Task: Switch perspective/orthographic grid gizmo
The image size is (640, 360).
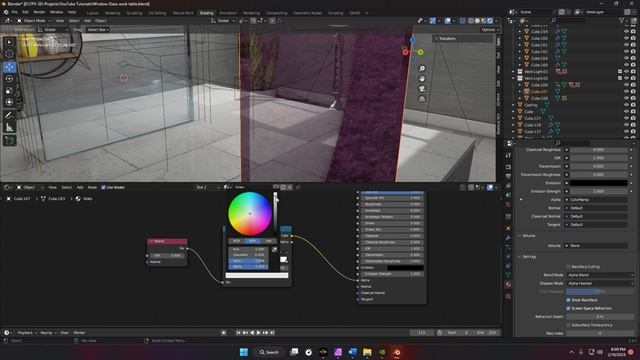Action: click(422, 99)
